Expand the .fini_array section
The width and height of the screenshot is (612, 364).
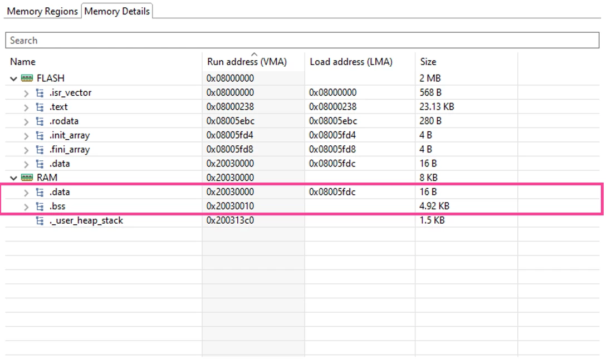coord(26,150)
